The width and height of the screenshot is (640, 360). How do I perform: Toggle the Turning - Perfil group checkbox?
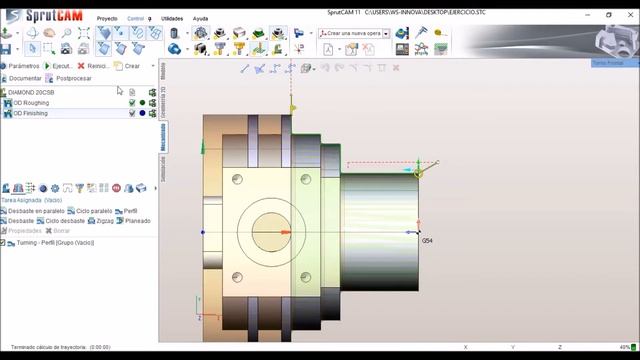pyautogui.click(x=2, y=242)
